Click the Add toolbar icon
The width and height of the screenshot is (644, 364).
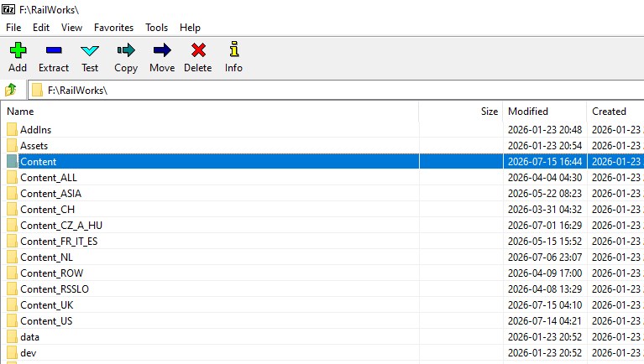tap(18, 50)
